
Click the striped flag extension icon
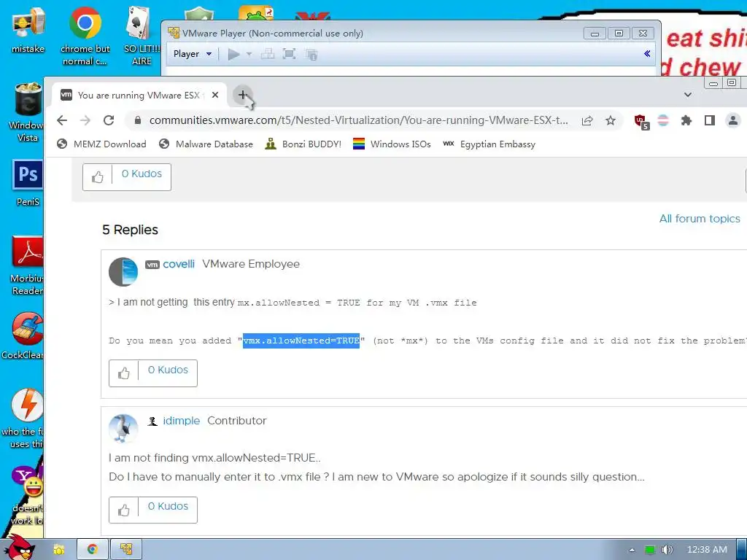[662, 120]
